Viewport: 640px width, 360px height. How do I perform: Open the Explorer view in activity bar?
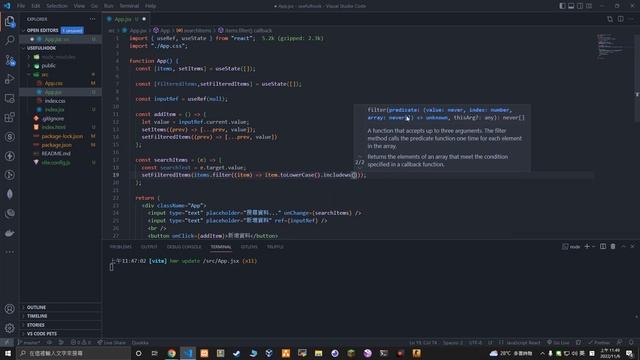click(9, 21)
